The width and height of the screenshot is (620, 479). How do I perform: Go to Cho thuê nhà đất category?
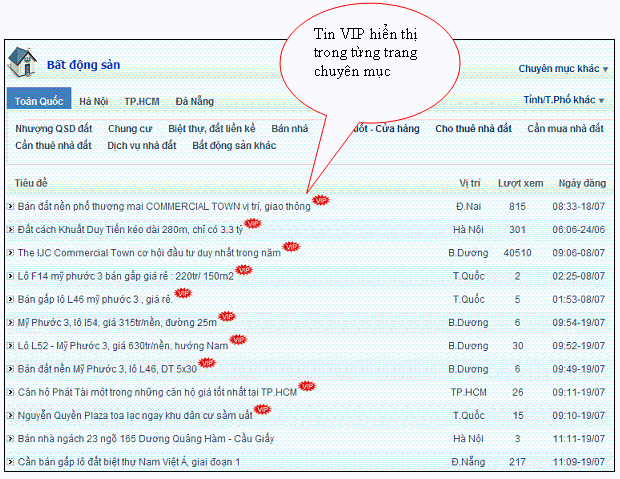473,129
